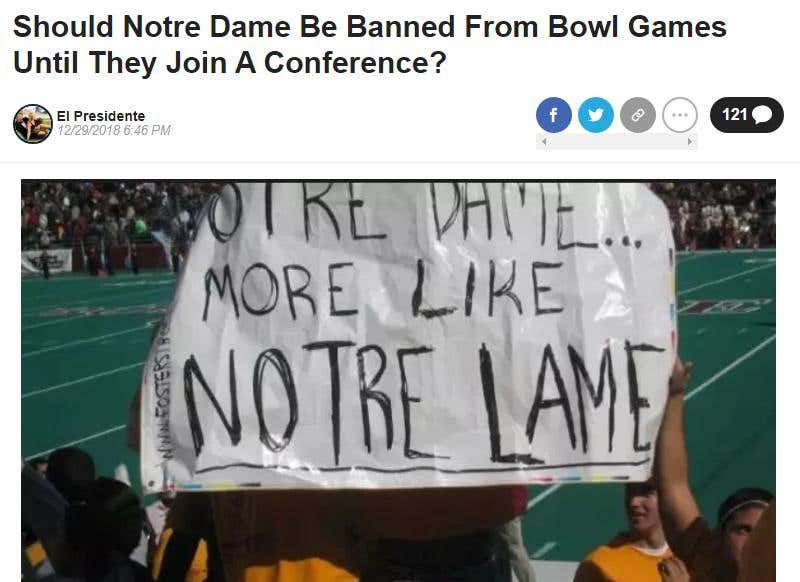Open the Notre Dame bowl games headline
This screenshot has height=582, width=800.
coord(369,44)
